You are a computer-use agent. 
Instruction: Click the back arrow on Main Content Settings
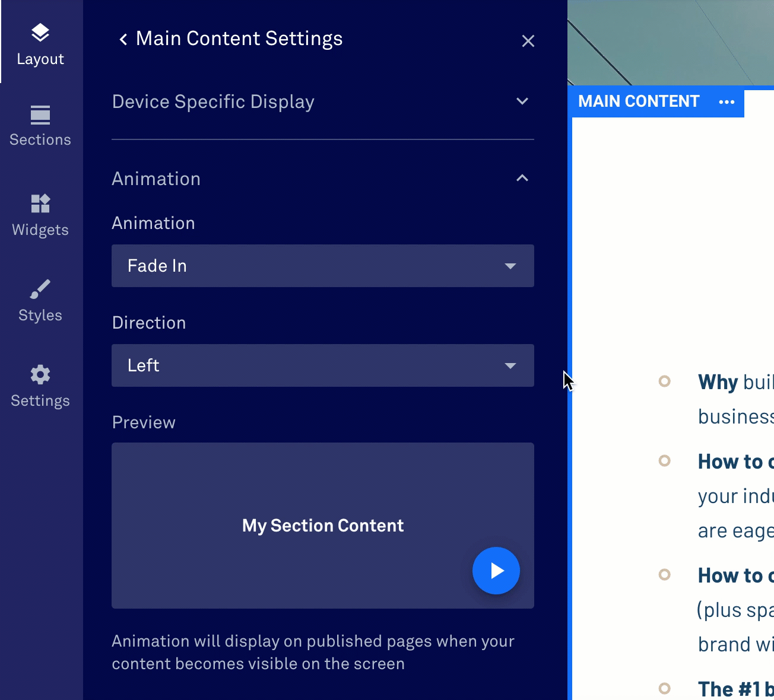pos(122,39)
